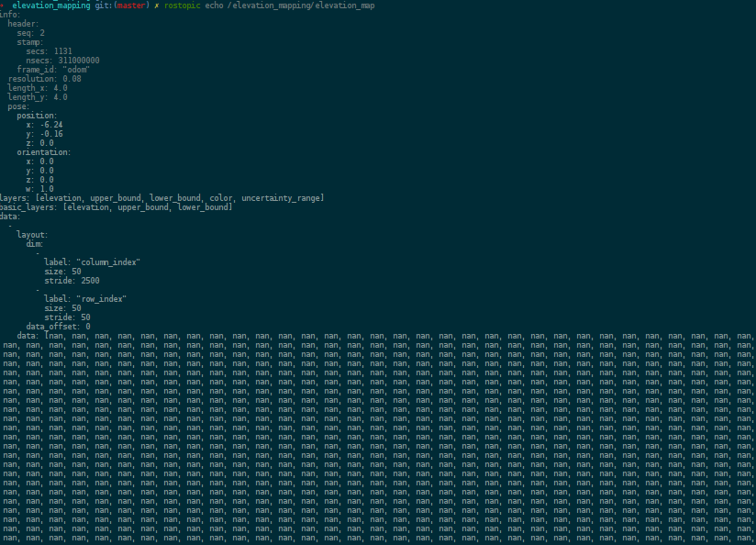Screen dimensions: 756x545
Task: Click the 'seq: 2' line
Action: 31,33
